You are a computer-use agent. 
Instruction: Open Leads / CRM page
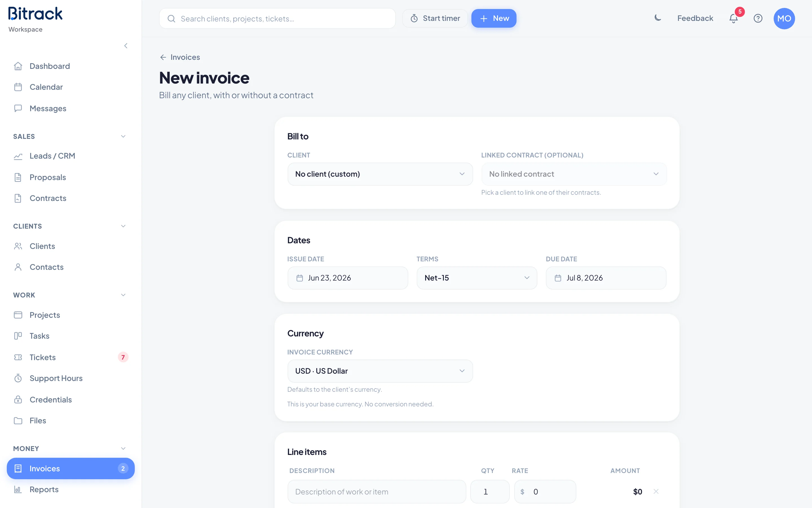point(70,156)
